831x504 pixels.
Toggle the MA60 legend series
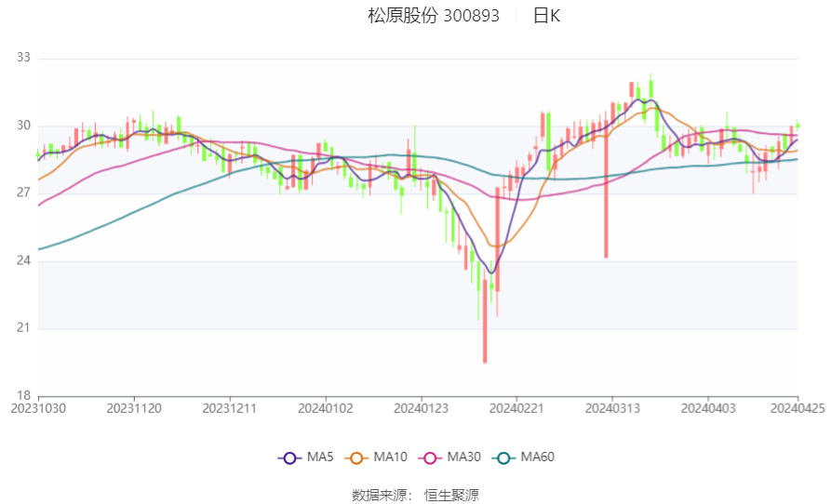coord(523,458)
